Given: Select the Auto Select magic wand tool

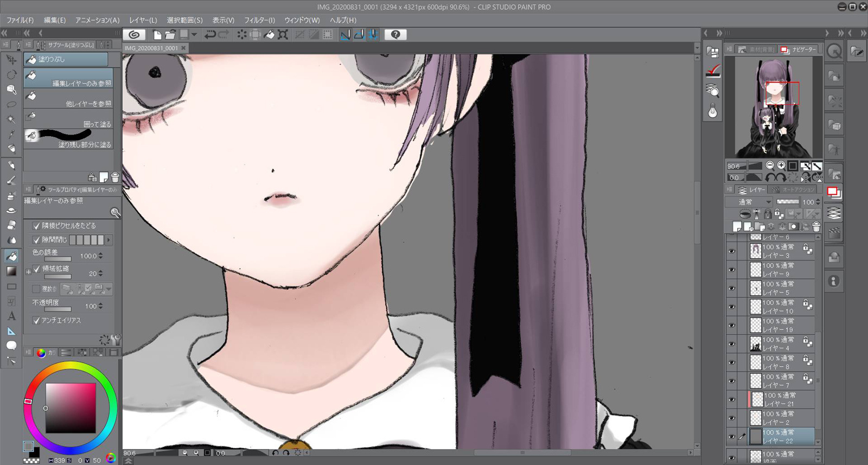Looking at the screenshot, I should click(x=11, y=119).
